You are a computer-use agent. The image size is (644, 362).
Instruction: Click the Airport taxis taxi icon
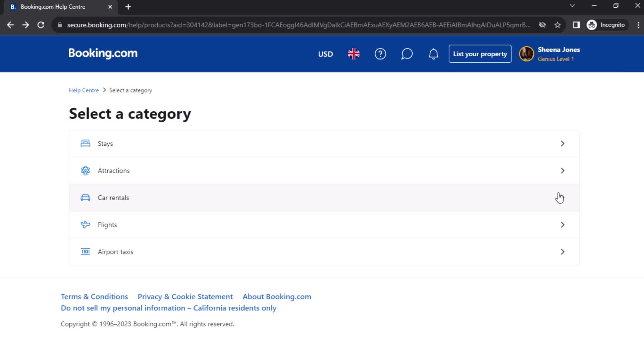(x=86, y=251)
